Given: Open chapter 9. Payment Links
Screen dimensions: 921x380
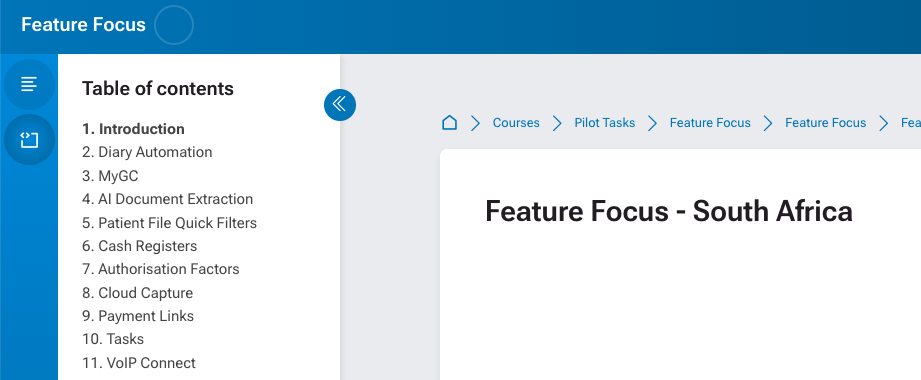Looking at the screenshot, I should (x=137, y=316).
